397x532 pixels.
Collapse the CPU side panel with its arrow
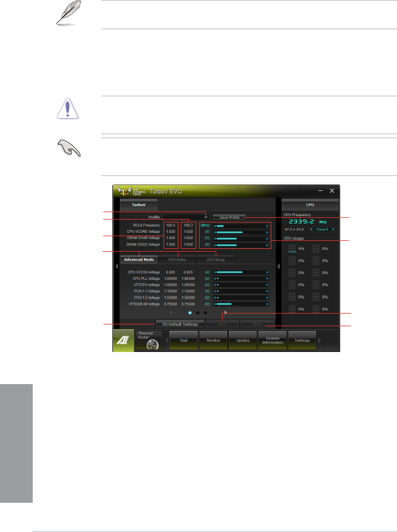278,267
